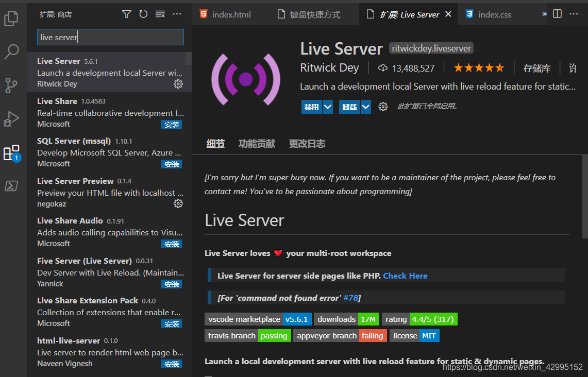Click the ritwickdey.liveserver identifier

(x=431, y=48)
